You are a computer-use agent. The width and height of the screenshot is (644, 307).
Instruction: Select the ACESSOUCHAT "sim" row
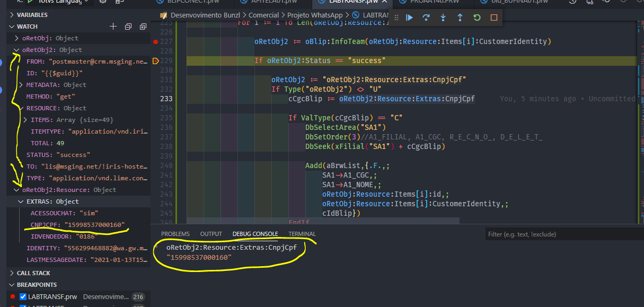(x=78, y=213)
